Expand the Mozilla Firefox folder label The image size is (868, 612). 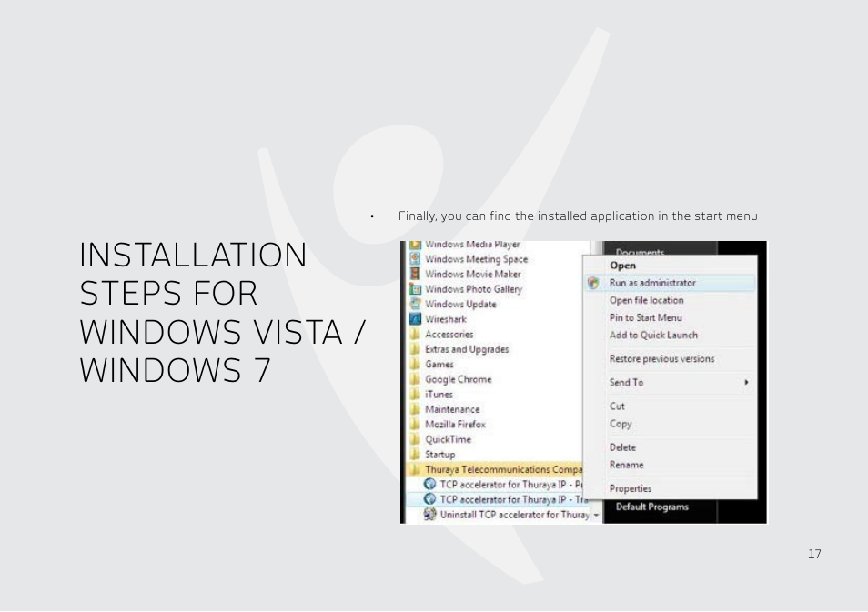coord(455,425)
